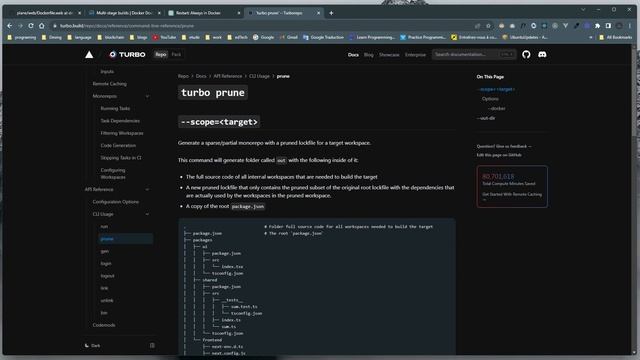Click the Vercel triangle logo

tap(89, 54)
